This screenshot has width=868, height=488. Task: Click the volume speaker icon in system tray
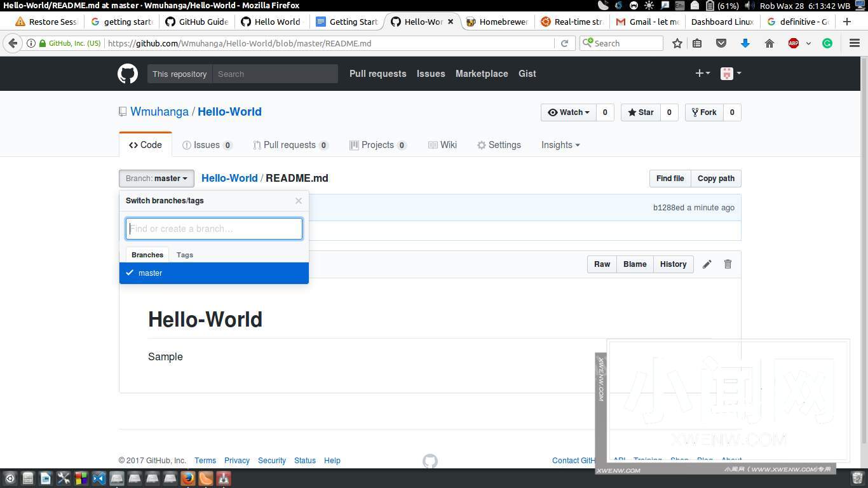pyautogui.click(x=749, y=6)
